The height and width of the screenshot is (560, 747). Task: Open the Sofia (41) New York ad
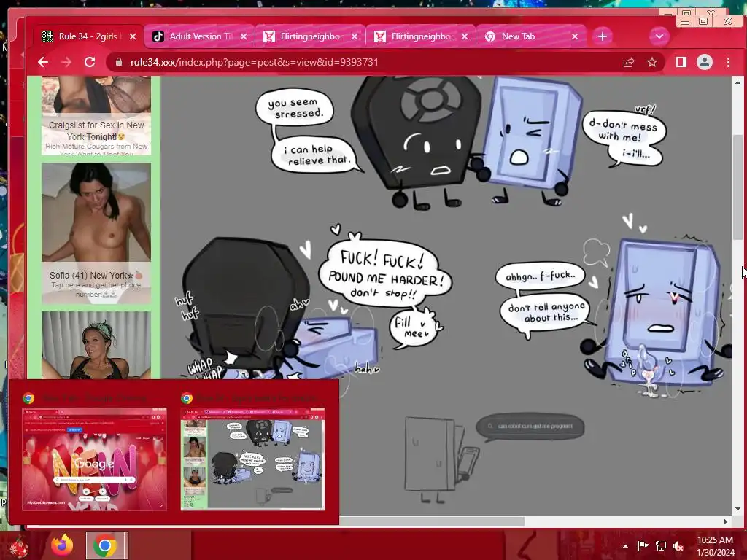click(x=96, y=233)
